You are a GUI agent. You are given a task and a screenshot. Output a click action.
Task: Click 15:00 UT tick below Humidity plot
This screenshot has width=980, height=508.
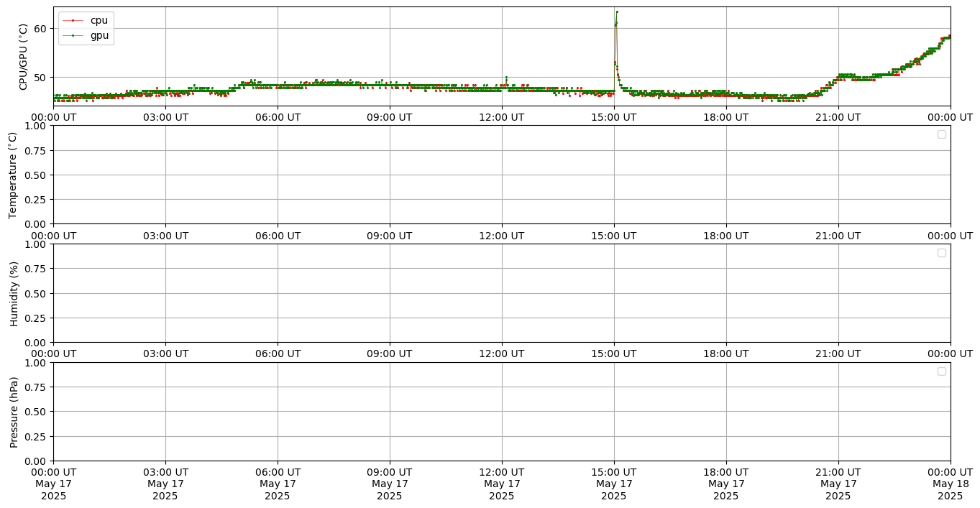[x=614, y=354]
